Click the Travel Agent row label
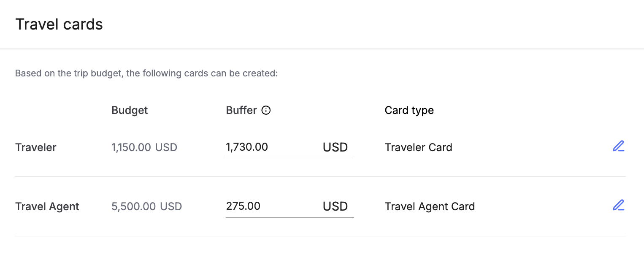Image resolution: width=644 pixels, height=260 pixels. 47,206
